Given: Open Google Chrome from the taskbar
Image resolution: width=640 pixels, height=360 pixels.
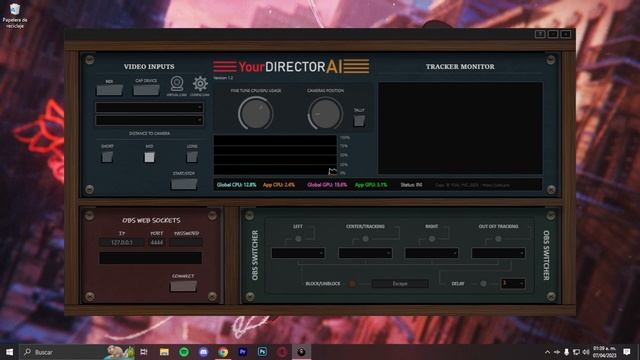Looking at the screenshot, I should (223, 352).
